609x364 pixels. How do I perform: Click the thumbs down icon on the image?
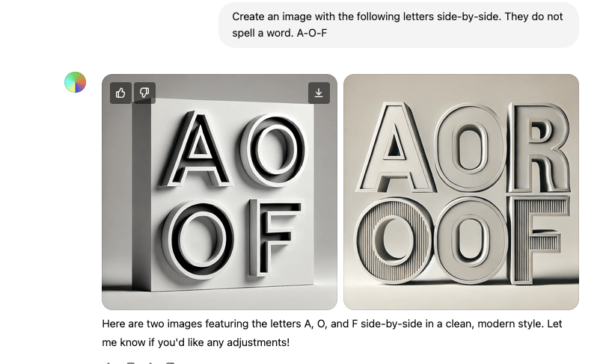[x=144, y=93]
